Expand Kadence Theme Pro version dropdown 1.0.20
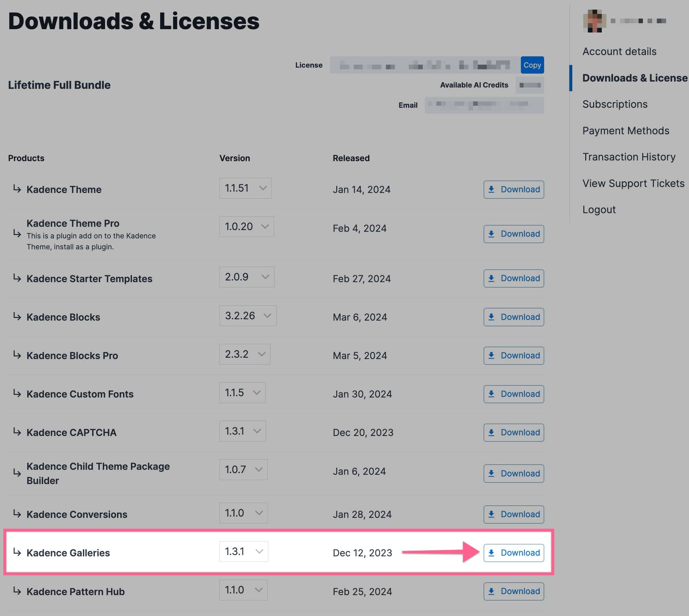Image resolution: width=689 pixels, height=616 pixels. [247, 226]
